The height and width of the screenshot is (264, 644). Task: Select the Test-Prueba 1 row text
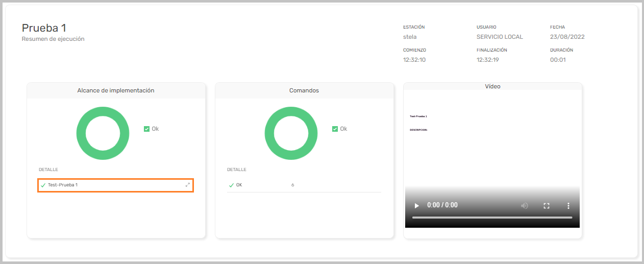63,185
